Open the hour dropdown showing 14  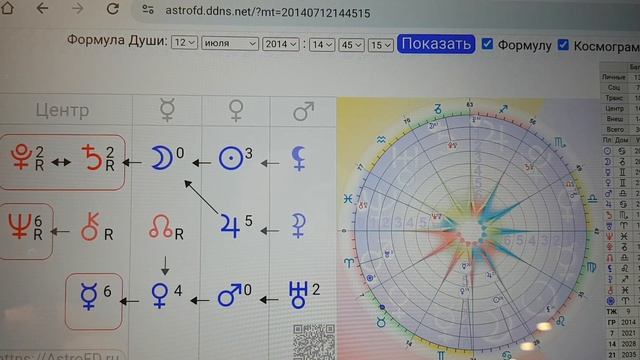pyautogui.click(x=322, y=44)
